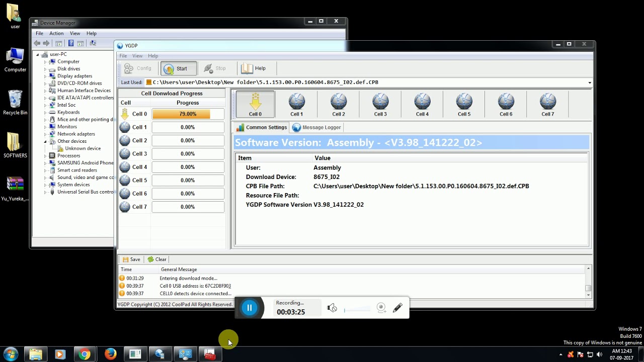644x362 pixels.
Task: Launch Google Chrome from the taskbar
Action: click(x=85, y=354)
